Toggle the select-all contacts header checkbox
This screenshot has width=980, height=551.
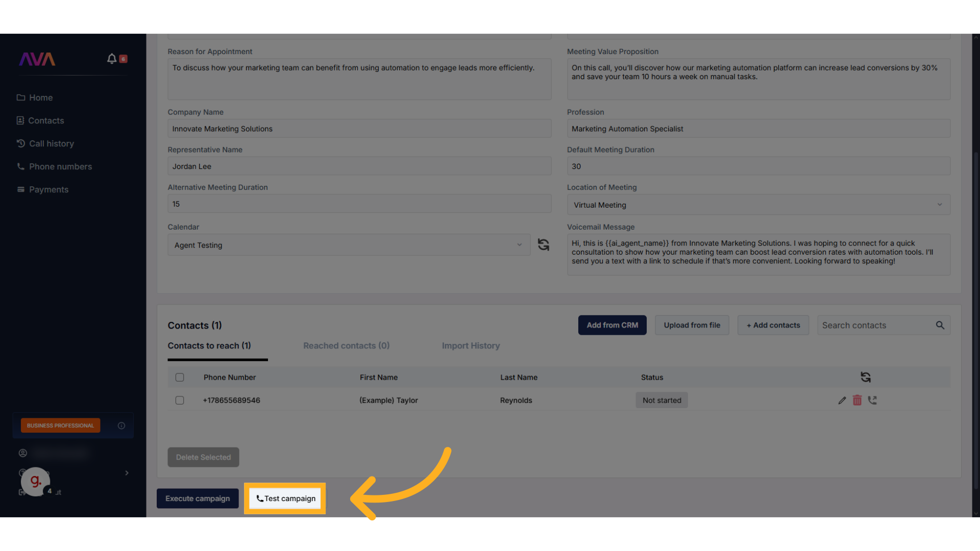pos(180,378)
